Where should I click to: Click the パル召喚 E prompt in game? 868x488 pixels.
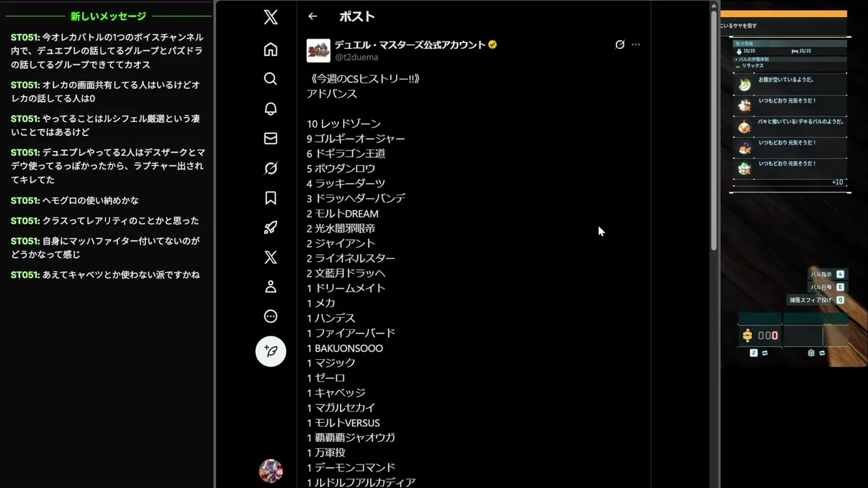(x=827, y=287)
